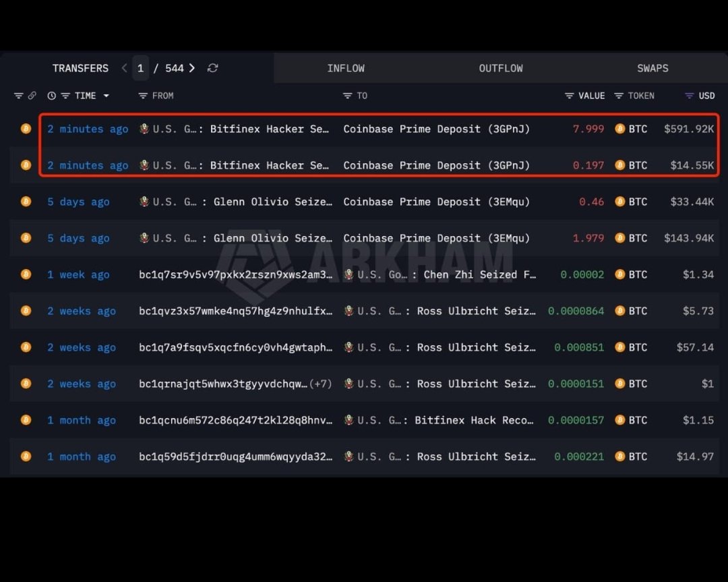
Task: Click the chain link filter icon in header row
Action: [x=31, y=96]
